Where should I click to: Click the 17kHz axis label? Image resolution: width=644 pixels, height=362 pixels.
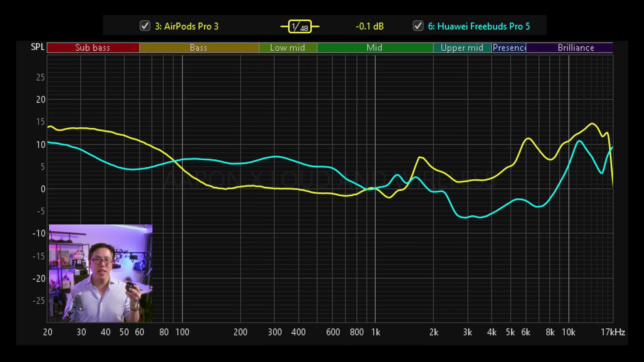(x=613, y=332)
